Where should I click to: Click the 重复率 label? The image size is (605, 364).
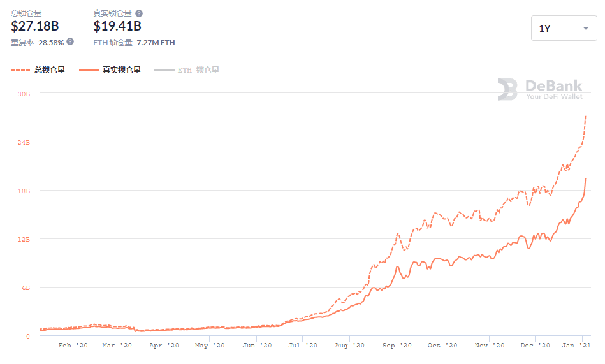click(22, 43)
